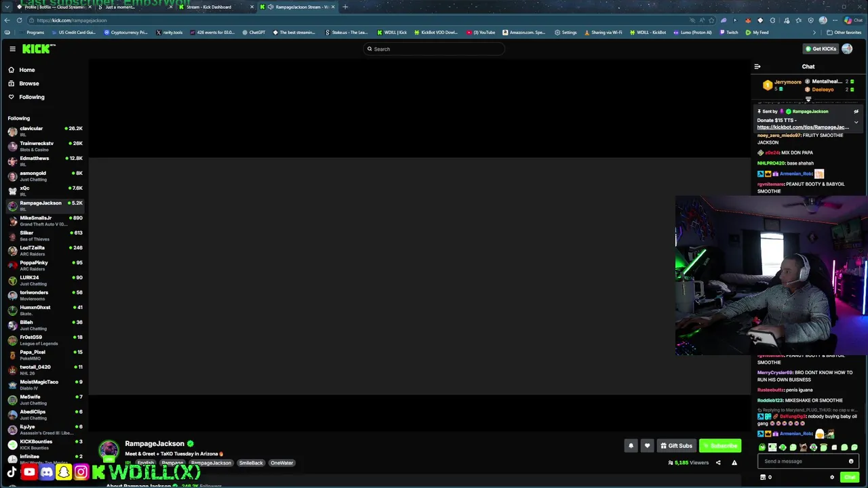Viewport: 868px width, 488px height.
Task: Open followed channel MoistMagicTaco
Action: pyautogui.click(x=45, y=385)
